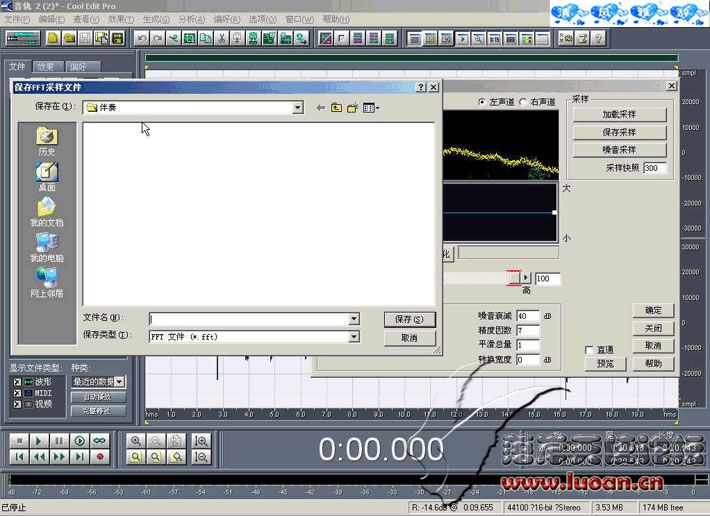This screenshot has height=516, width=710.
Task: Click the question mark toolbar help icon
Action: pos(599,38)
